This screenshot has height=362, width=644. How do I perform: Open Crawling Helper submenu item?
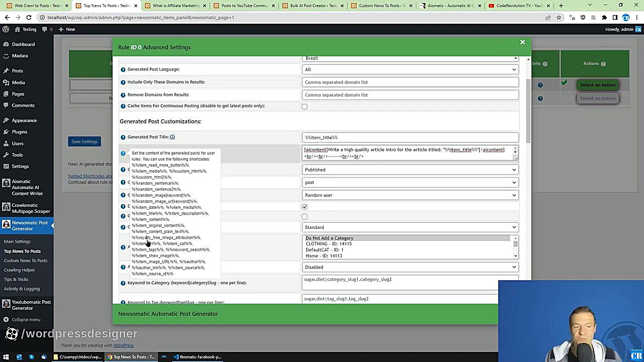[19, 270]
